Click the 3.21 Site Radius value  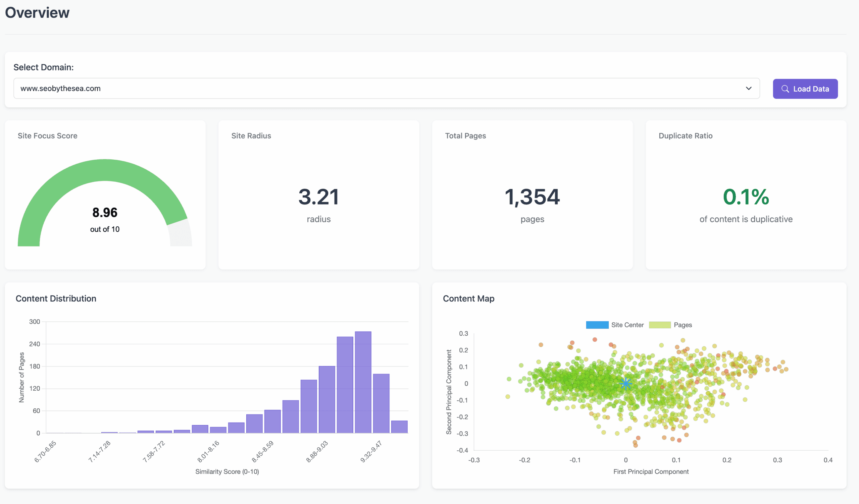pos(318,197)
